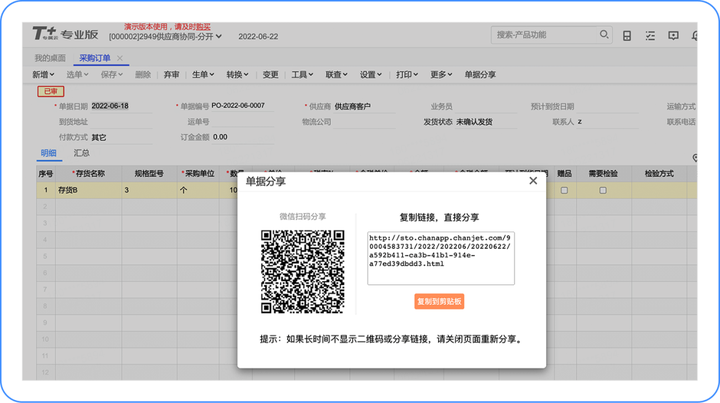Close the 单据分享 dialog
The height and width of the screenshot is (403, 720).
(x=533, y=181)
